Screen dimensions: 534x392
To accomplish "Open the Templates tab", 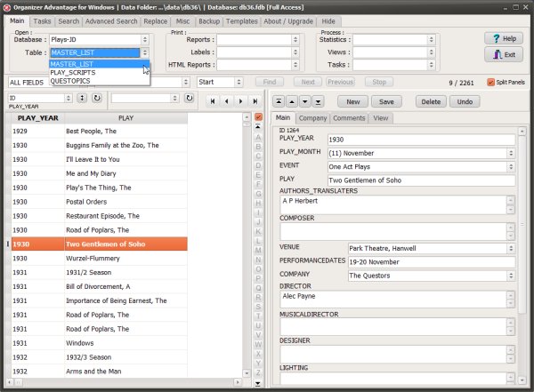I will (242, 21).
